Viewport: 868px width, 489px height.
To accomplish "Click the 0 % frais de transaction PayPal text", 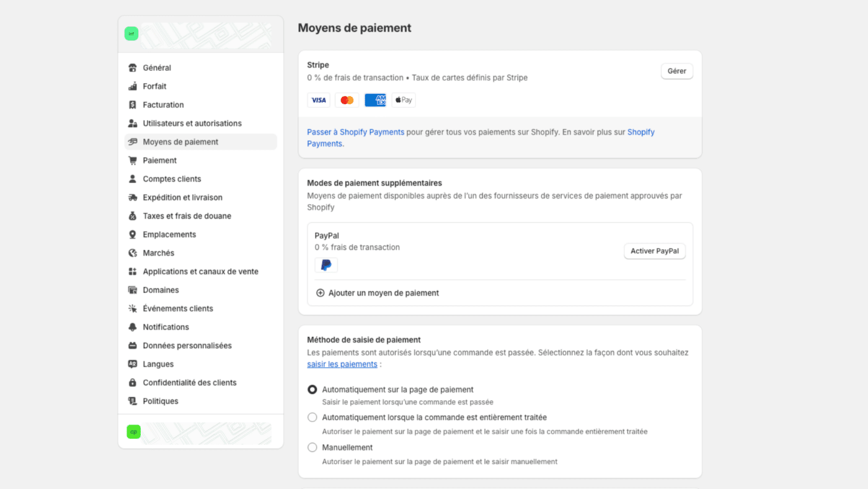I will (357, 247).
